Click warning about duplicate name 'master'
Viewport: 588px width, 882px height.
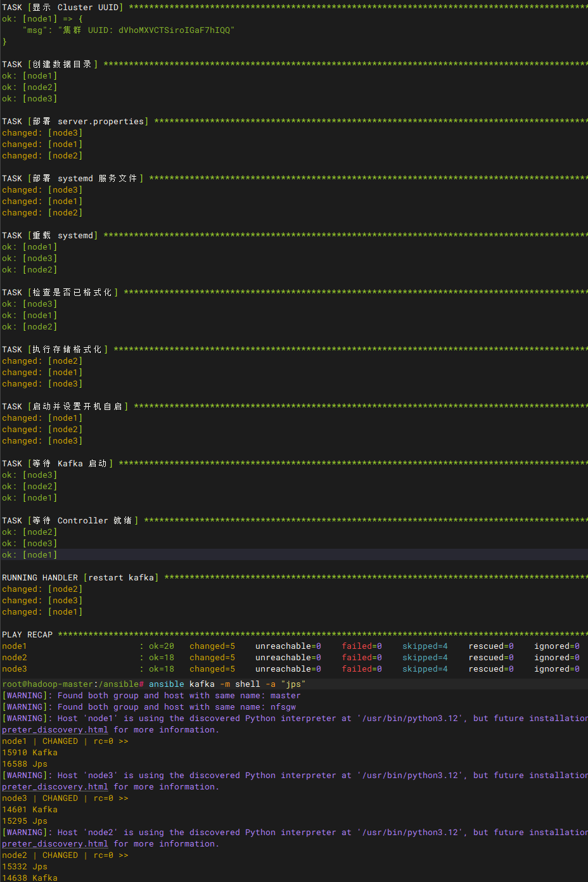click(151, 696)
